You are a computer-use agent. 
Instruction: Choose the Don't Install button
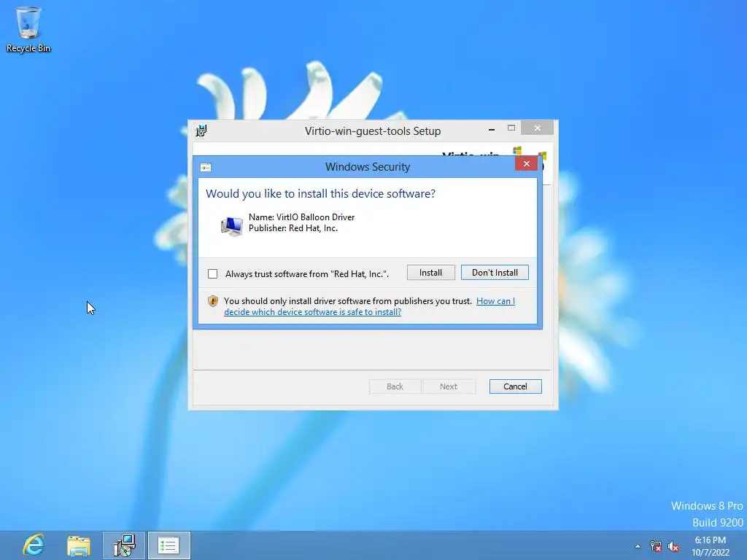coord(495,273)
